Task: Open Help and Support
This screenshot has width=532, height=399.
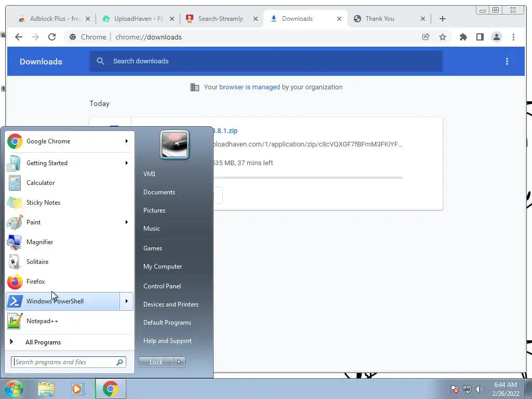Action: point(168,341)
